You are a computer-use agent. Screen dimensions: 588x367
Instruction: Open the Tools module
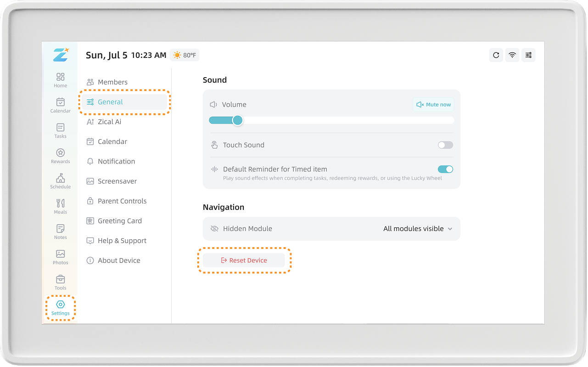coord(60,282)
